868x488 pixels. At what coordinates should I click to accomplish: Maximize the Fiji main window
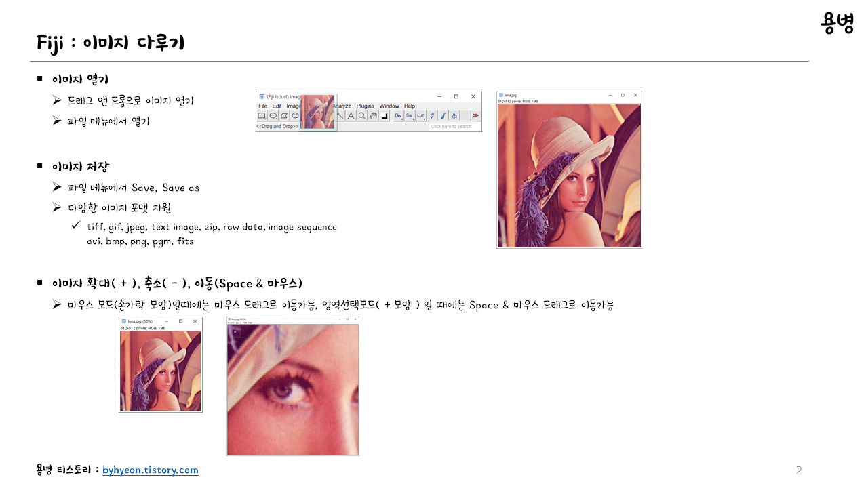456,96
